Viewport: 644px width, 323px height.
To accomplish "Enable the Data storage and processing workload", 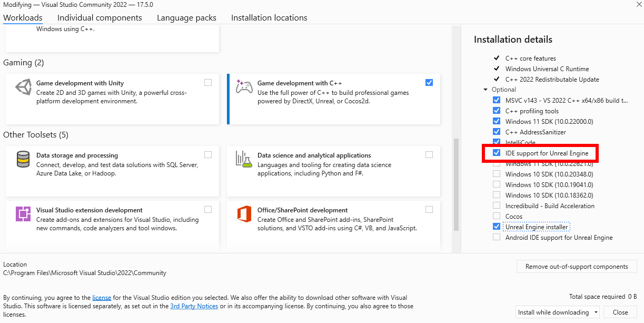I will pos(208,154).
